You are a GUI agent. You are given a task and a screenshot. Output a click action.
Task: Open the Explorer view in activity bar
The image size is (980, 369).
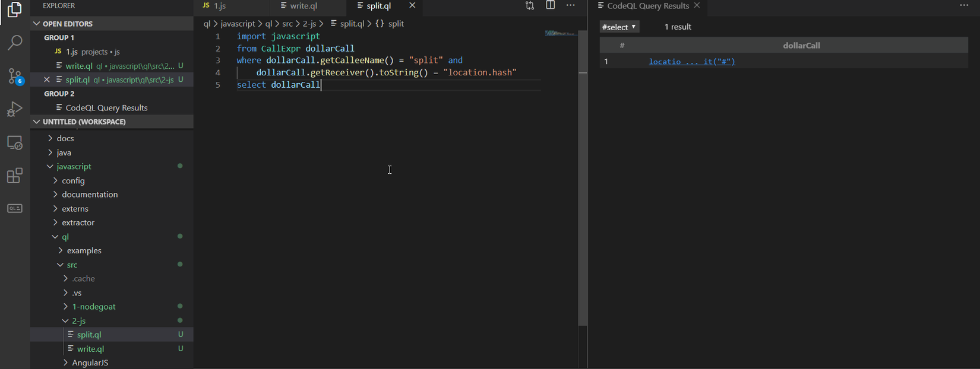[x=15, y=10]
